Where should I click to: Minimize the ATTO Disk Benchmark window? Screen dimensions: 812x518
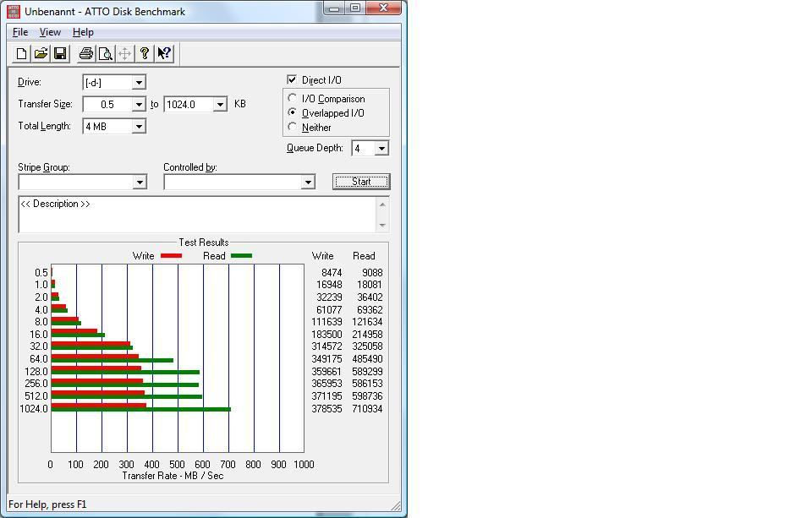point(334,8)
